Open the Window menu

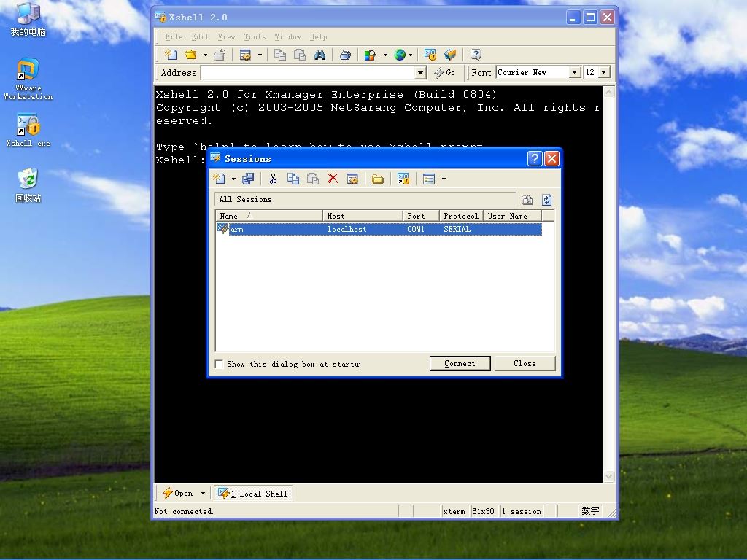[287, 36]
